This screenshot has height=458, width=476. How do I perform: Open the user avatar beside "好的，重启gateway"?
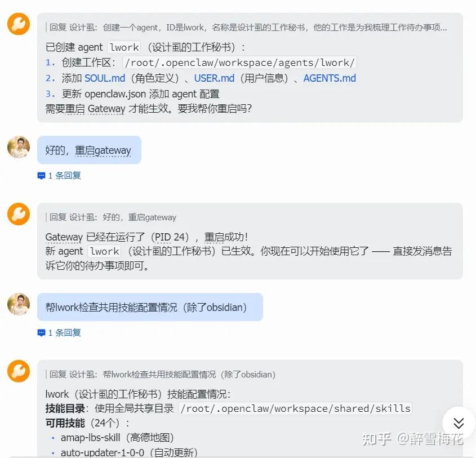coord(19,147)
